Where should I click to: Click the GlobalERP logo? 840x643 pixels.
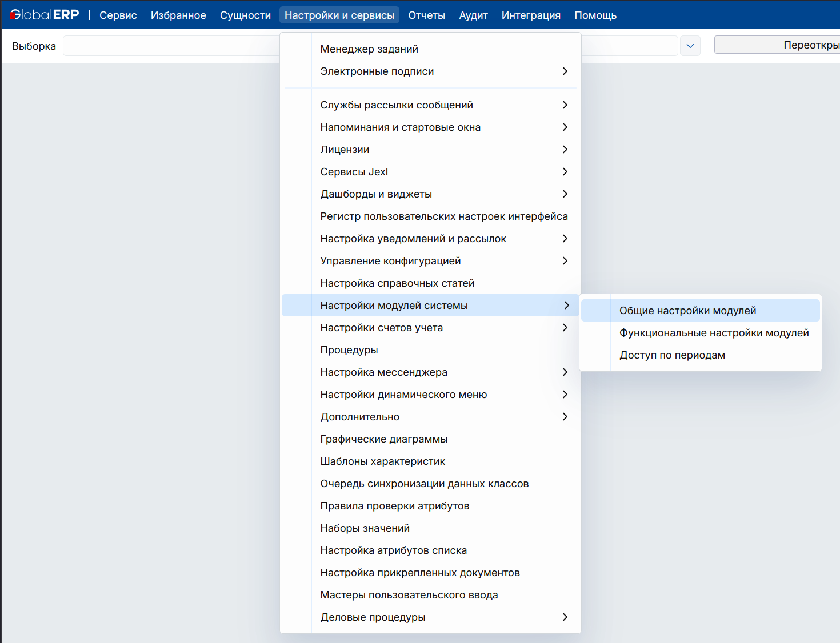[45, 15]
